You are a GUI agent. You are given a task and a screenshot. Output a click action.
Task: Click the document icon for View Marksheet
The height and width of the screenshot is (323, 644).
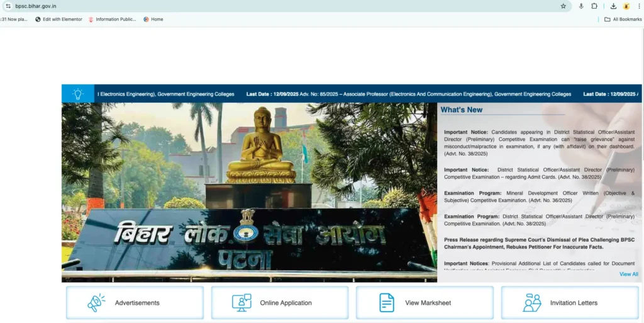click(387, 303)
